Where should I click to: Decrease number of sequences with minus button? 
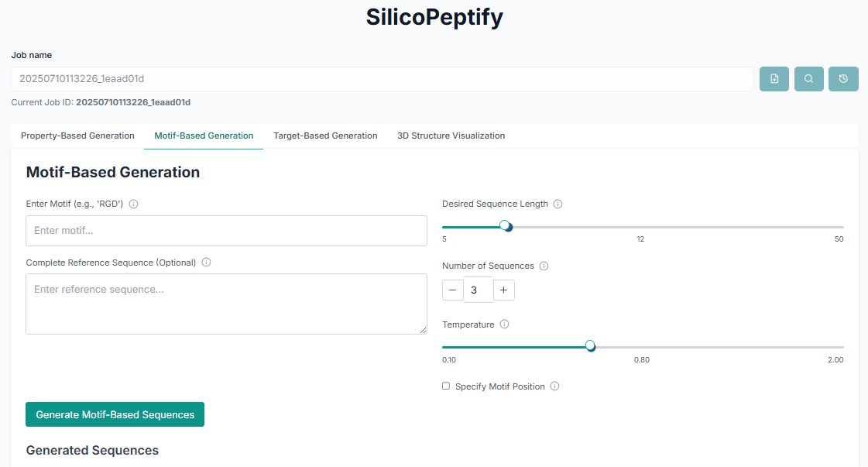click(x=452, y=290)
